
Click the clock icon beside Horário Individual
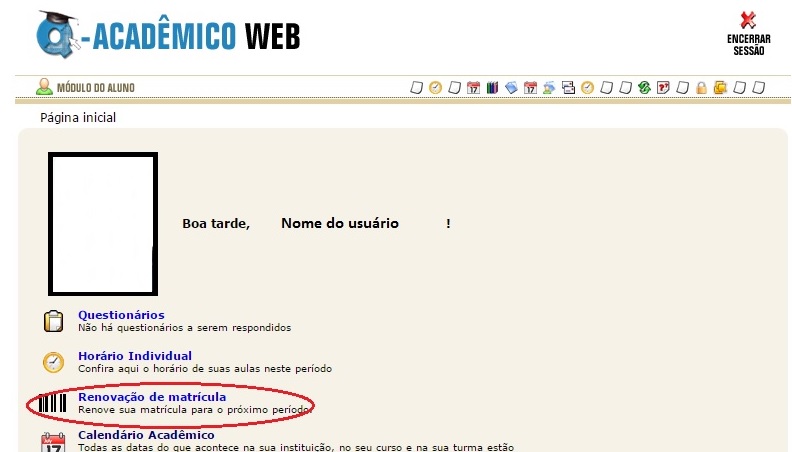(53, 362)
